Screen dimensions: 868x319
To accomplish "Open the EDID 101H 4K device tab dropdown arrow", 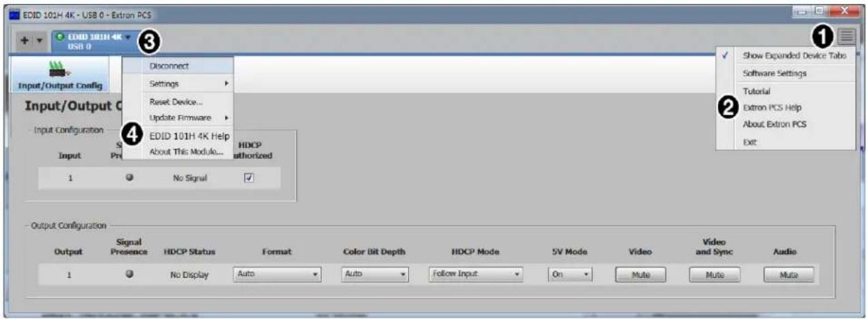I will [x=128, y=37].
